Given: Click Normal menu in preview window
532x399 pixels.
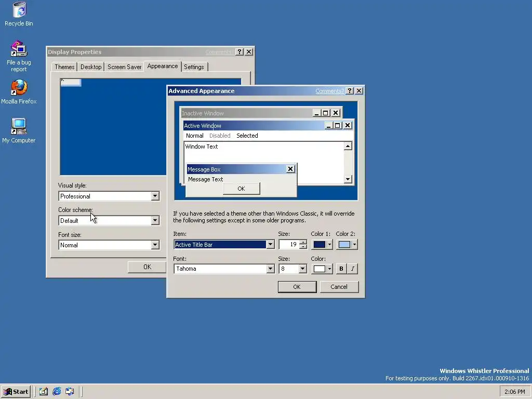Looking at the screenshot, I should pos(195,136).
